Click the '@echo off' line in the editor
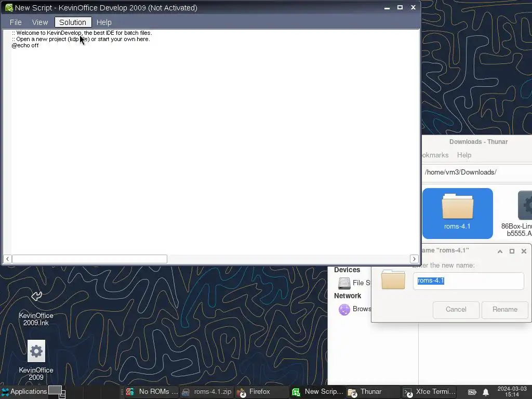 tap(25, 46)
